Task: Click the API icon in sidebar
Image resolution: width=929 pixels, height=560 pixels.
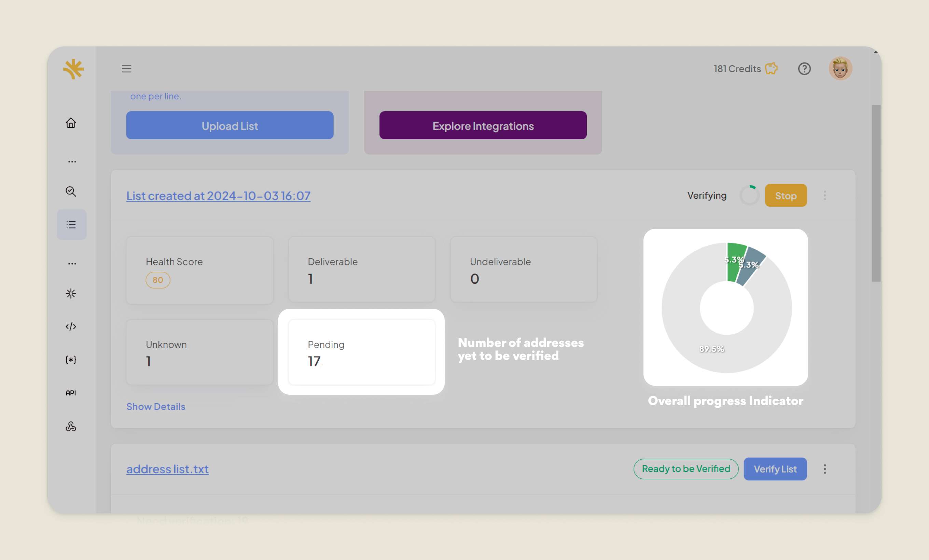Action: (71, 392)
